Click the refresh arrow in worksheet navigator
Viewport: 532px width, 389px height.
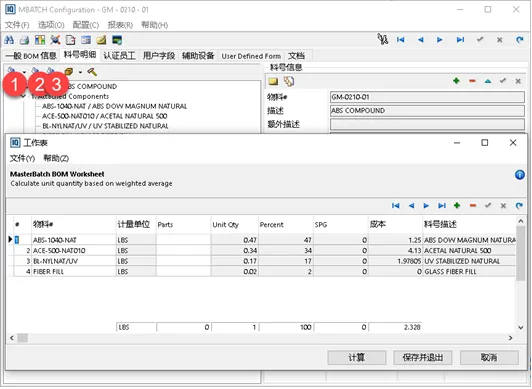pos(519,206)
